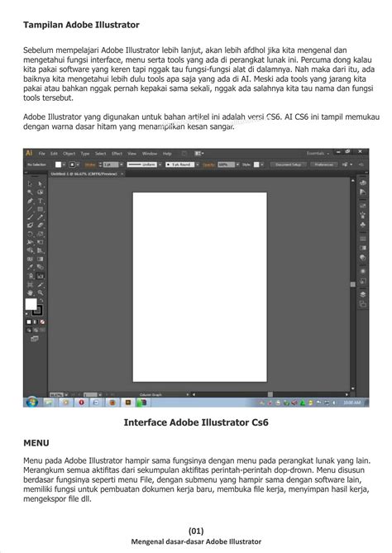Choose the Eraser tool
The height and width of the screenshot is (553, 392).
coord(41,226)
